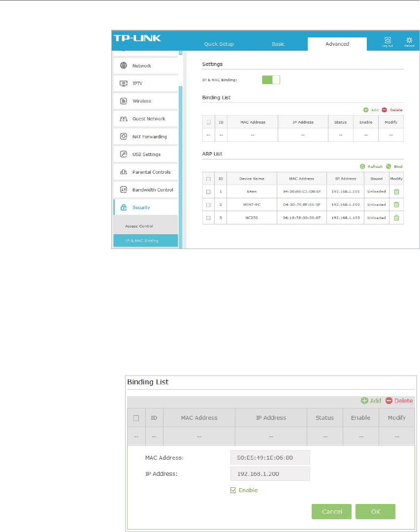Click Refresh above the ARP List

(x=371, y=167)
